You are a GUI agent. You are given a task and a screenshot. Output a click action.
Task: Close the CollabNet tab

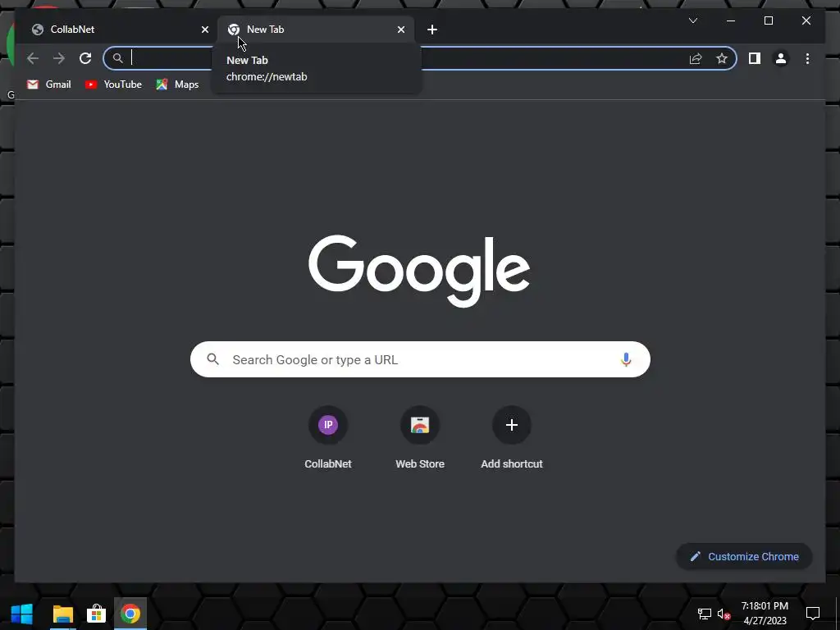pos(204,30)
